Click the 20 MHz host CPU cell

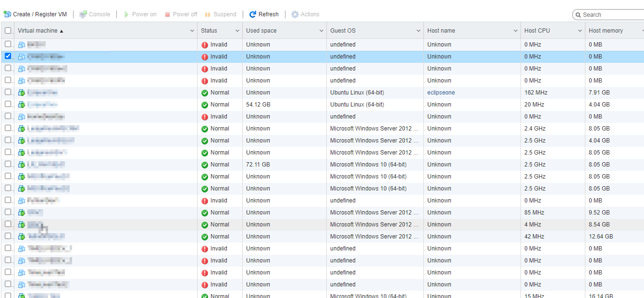(534, 105)
